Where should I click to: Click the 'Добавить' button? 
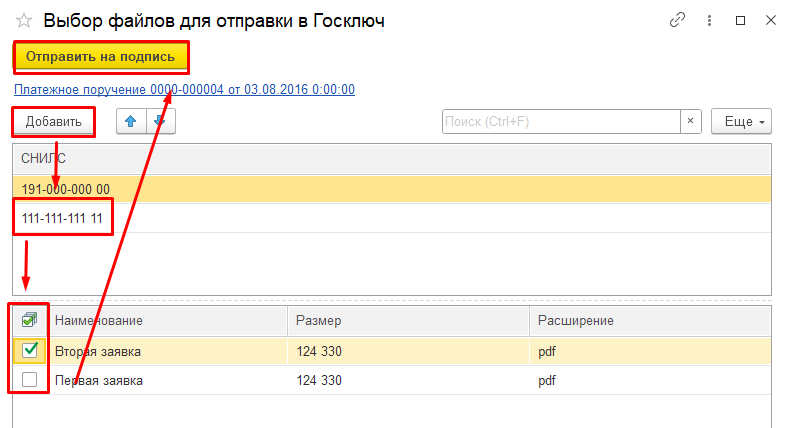(x=53, y=121)
